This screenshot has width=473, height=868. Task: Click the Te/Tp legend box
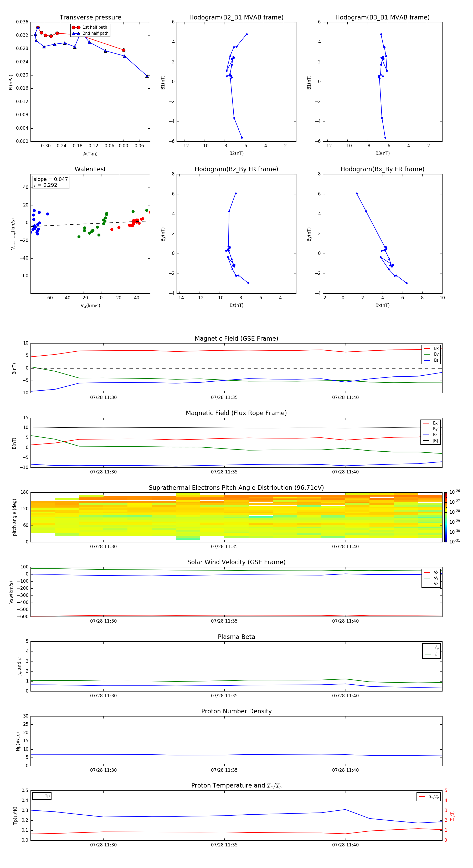point(429,796)
